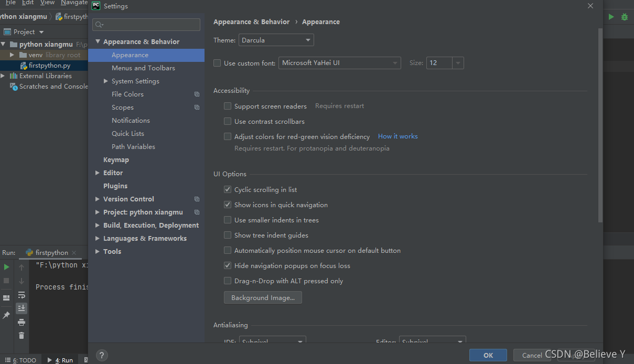Click the Scratches and Consoles icon
The height and width of the screenshot is (364, 634).
tap(14, 87)
